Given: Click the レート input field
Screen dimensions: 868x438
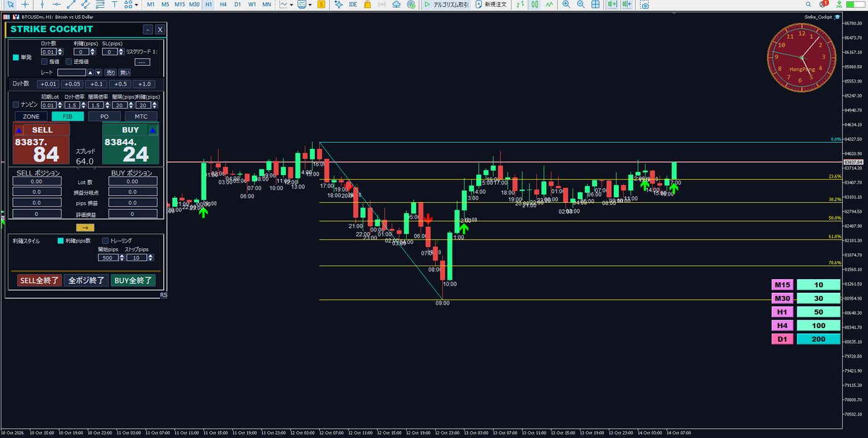Looking at the screenshot, I should tap(71, 73).
